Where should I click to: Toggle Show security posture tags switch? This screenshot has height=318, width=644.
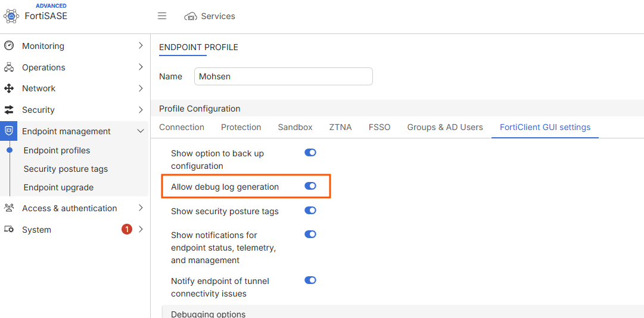click(310, 210)
